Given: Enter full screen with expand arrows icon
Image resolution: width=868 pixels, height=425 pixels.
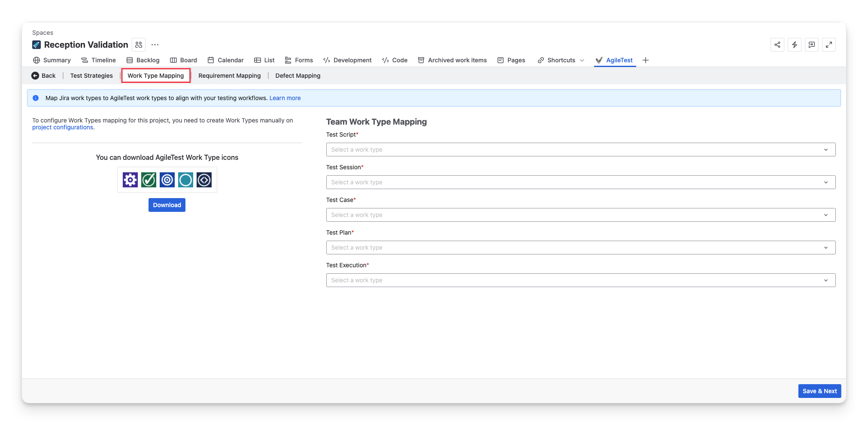Looking at the screenshot, I should click(829, 45).
